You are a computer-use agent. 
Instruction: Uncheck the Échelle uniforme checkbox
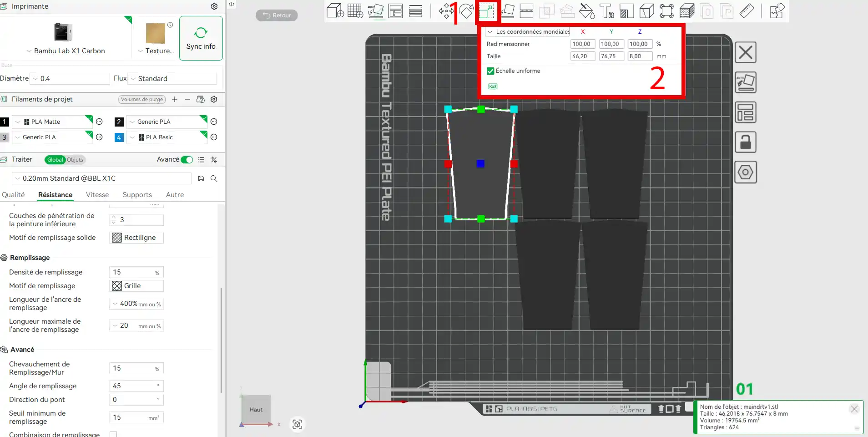point(490,71)
